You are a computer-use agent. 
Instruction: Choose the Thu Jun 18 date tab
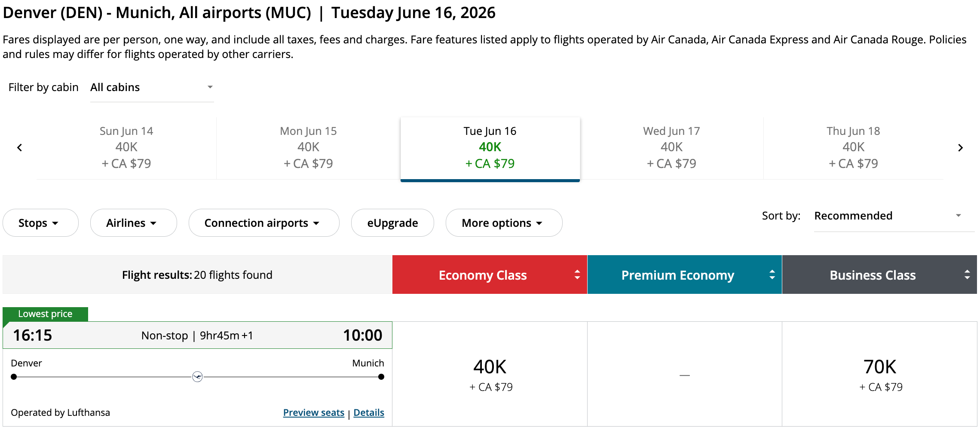coord(853,147)
